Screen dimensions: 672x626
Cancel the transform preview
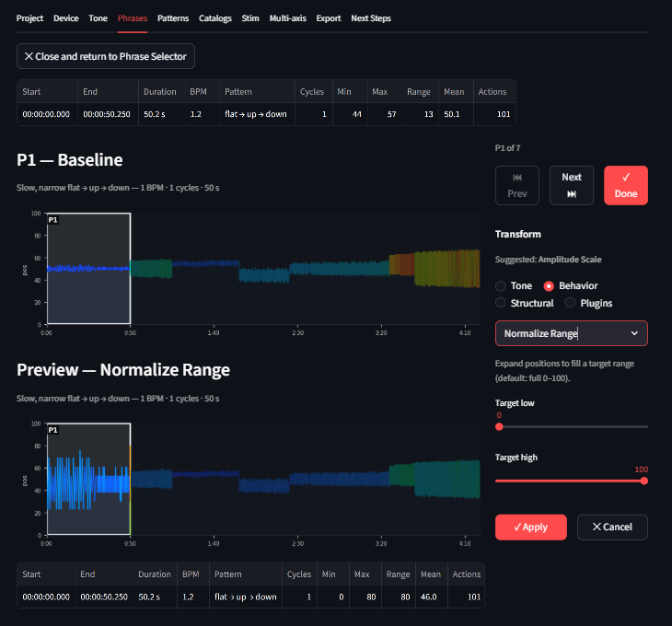[611, 527]
